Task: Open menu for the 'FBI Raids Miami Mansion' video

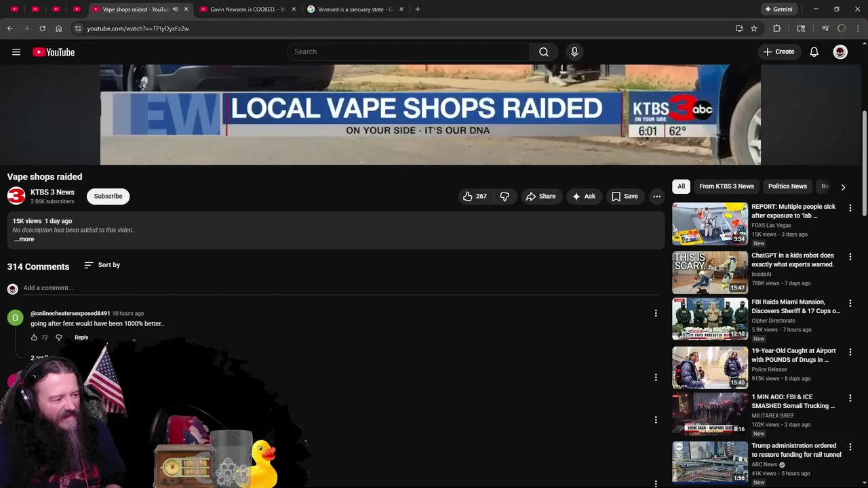Action: [850, 304]
